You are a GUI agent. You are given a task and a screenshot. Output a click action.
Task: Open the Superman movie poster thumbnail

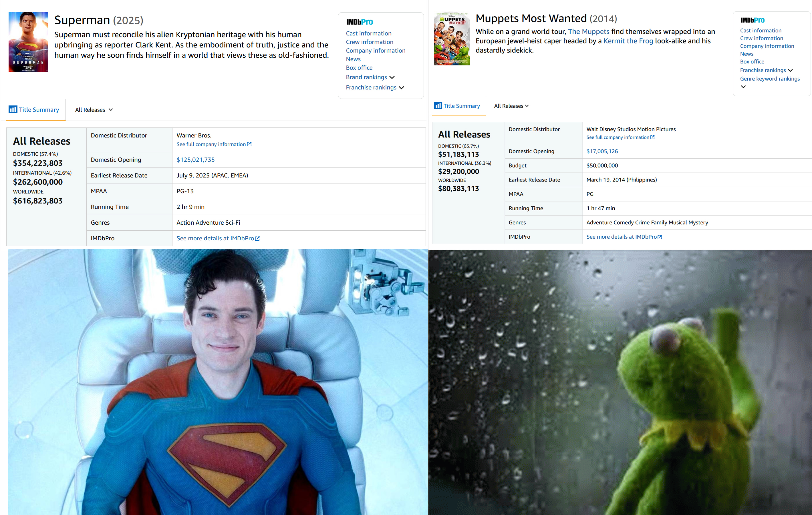pos(28,42)
